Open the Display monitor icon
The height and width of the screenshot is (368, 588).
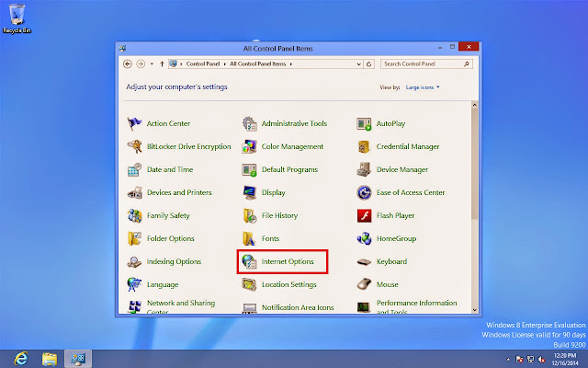[x=249, y=192]
